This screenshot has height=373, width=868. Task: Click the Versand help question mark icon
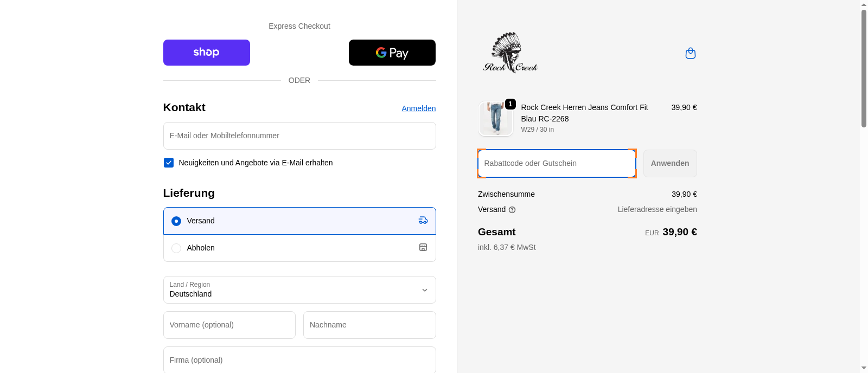[x=512, y=210]
